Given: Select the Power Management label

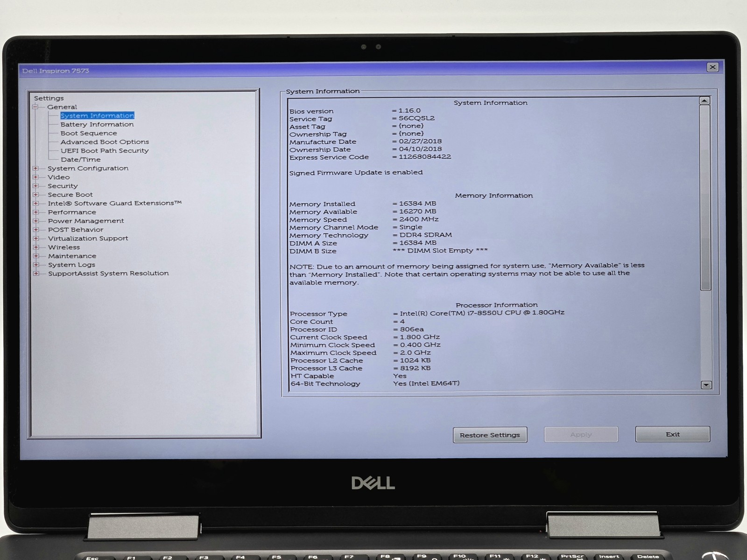Looking at the screenshot, I should (86, 221).
